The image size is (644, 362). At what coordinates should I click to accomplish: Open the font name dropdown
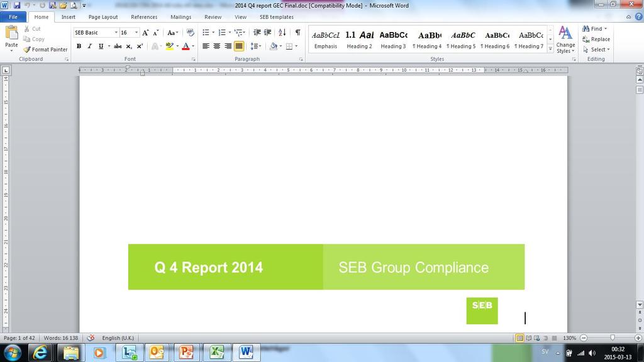point(116,33)
